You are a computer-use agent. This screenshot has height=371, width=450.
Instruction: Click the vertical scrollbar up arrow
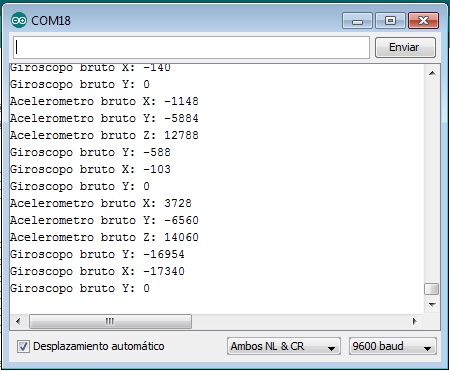point(432,73)
